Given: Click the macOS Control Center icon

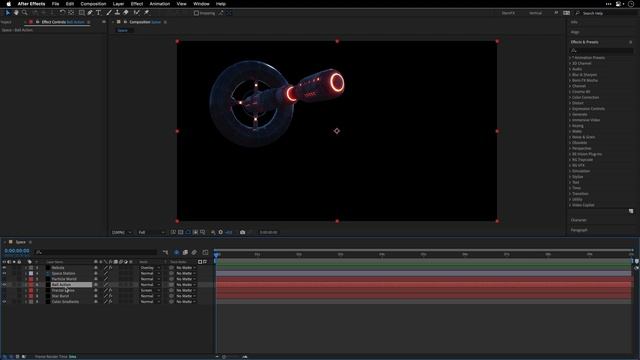Looking at the screenshot, I should click(x=620, y=4).
